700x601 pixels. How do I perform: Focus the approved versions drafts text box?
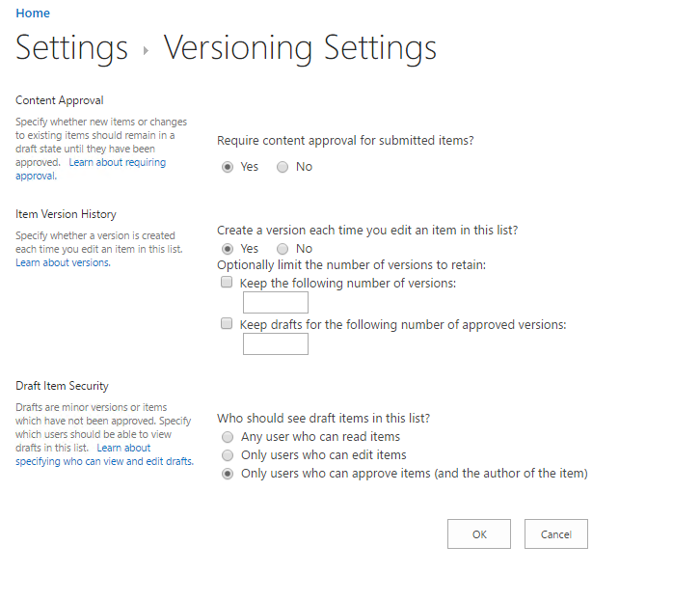click(275, 344)
